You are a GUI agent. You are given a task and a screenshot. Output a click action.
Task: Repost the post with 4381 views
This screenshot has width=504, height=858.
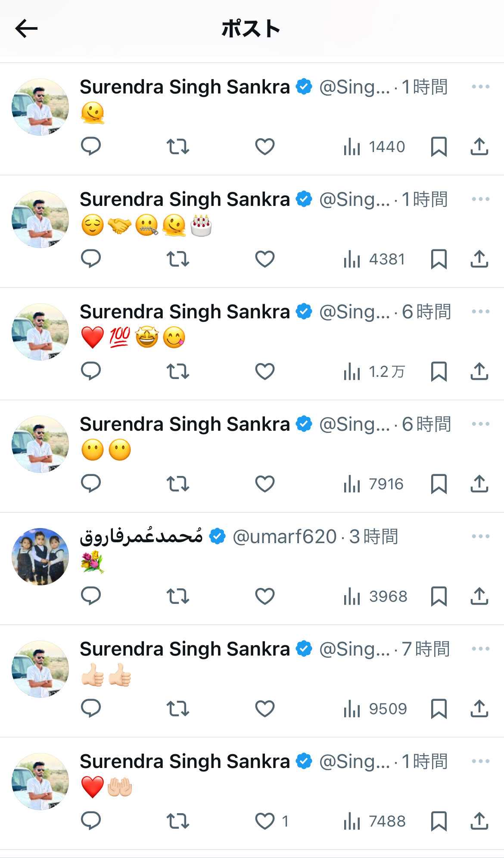(x=178, y=259)
